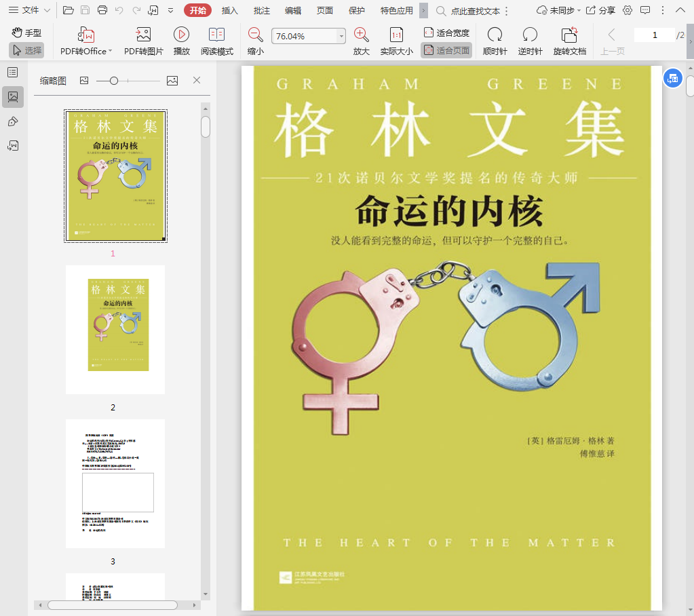Rotate page 顺时针 clockwise

495,41
